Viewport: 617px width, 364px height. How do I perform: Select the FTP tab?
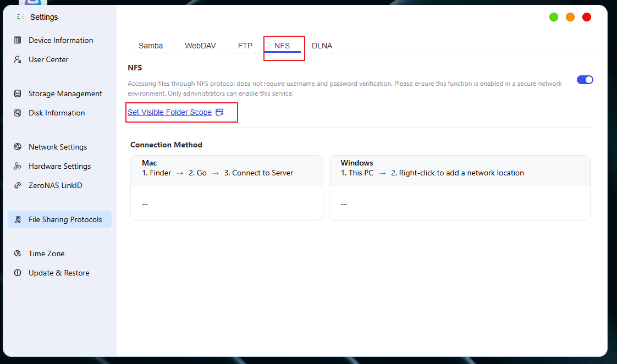(245, 46)
